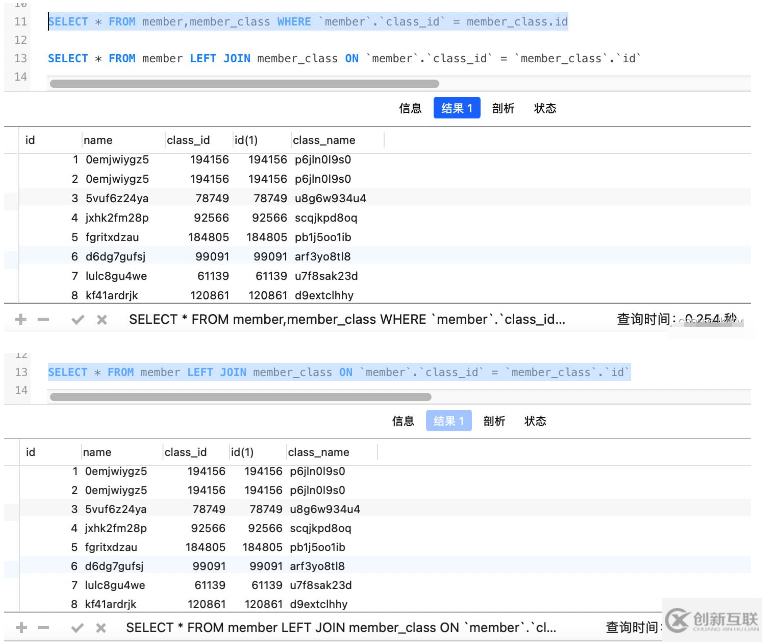Click the LEFT JOIN query on line 13 in upper editor
Viewport: 762px width, 642px height.
pyautogui.click(x=343, y=59)
